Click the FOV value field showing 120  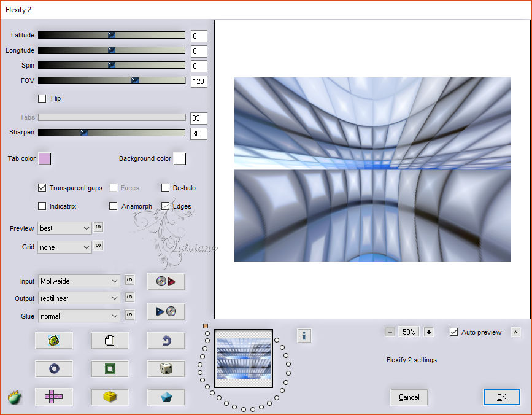click(199, 82)
